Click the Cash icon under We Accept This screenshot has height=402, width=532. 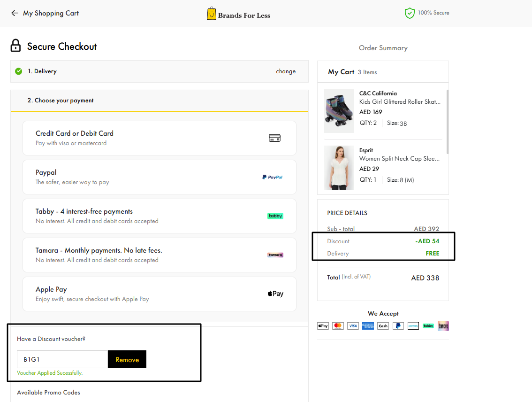[x=383, y=326]
